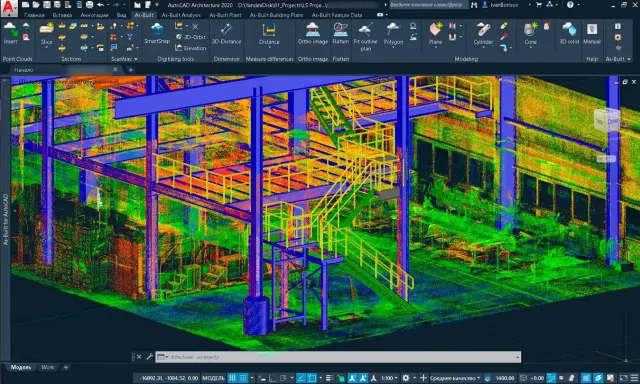Toggle 2D object snap in status bar

click(312, 378)
